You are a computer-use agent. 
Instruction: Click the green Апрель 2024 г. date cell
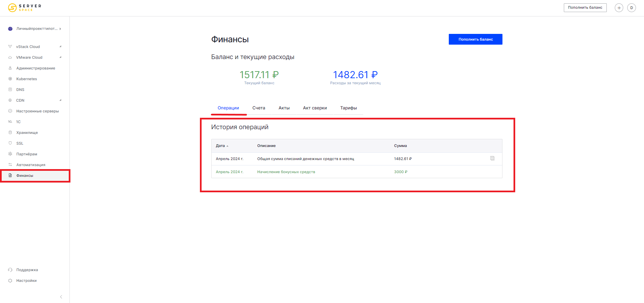[229, 172]
